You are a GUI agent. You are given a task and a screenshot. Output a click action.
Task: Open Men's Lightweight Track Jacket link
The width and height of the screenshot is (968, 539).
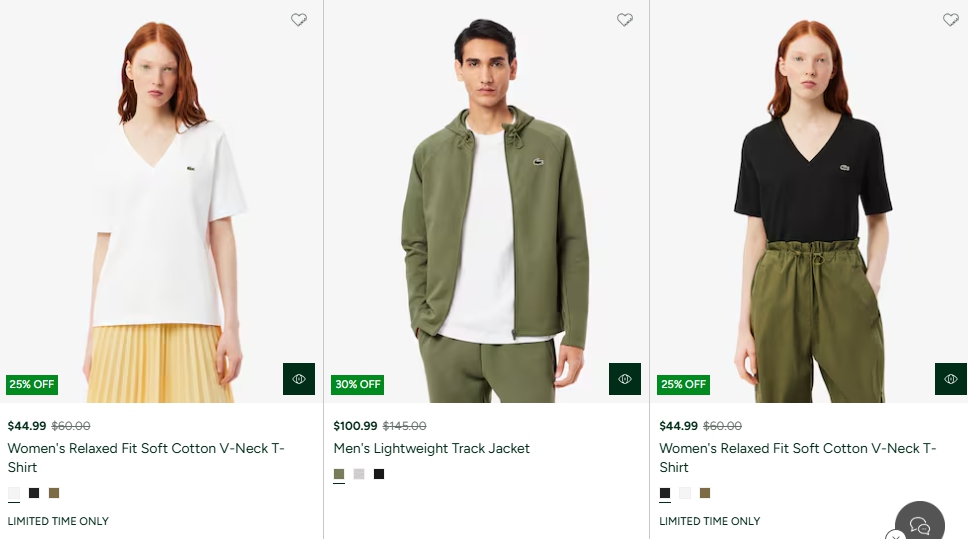point(432,449)
